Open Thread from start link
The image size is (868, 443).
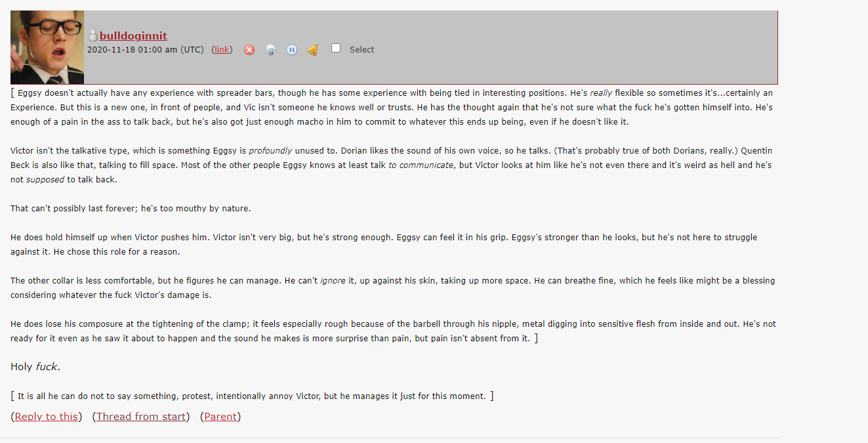coord(141,416)
